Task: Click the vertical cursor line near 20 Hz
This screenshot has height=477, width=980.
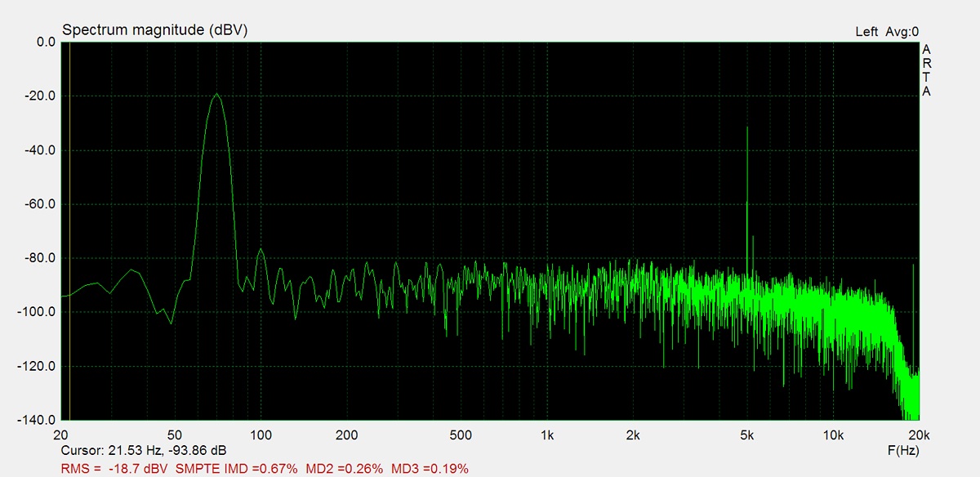Action: (x=69, y=245)
